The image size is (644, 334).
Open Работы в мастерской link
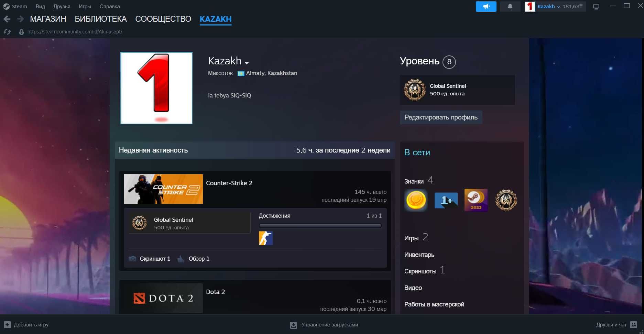(434, 304)
